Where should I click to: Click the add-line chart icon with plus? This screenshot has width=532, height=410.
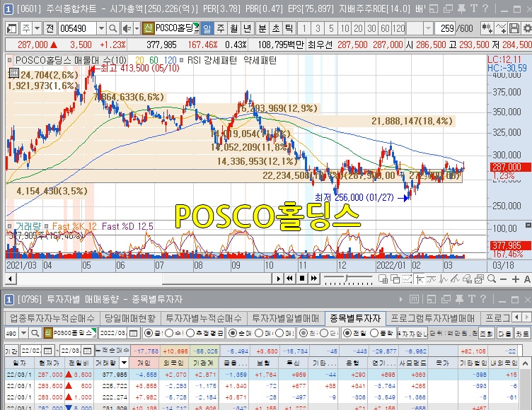tap(501, 28)
